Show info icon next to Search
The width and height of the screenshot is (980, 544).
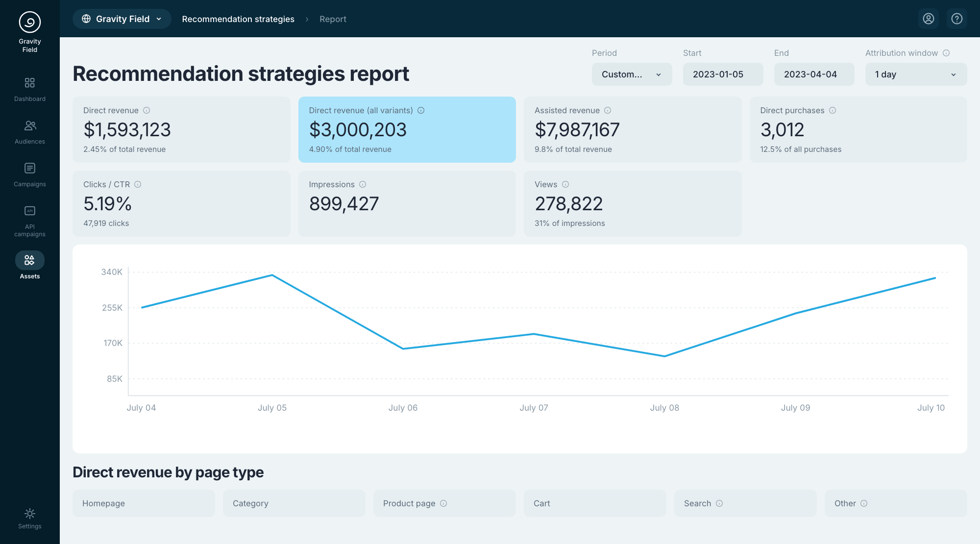point(719,503)
